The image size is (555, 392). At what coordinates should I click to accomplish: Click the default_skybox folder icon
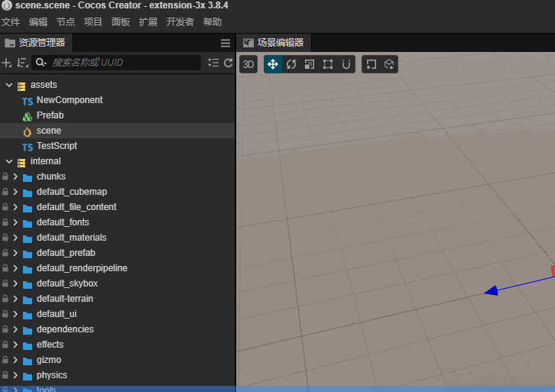pos(28,284)
